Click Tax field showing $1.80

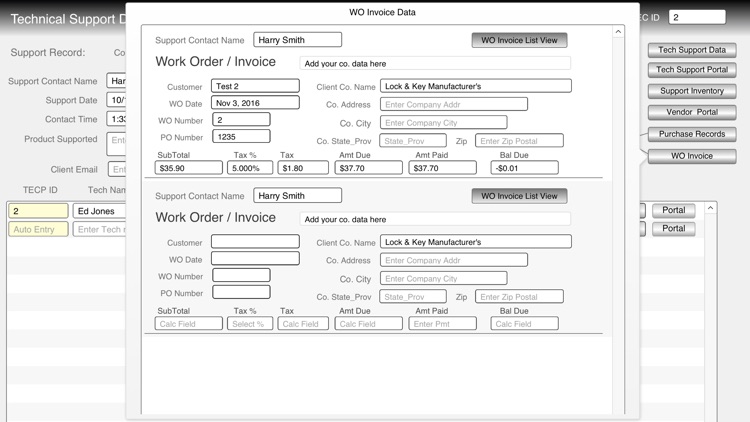[x=303, y=168]
